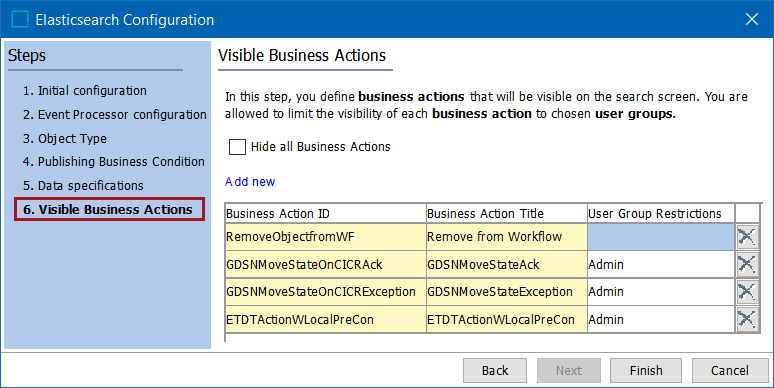Delete the RemoveObjectfromWF row
Screen dimensions: 774x388
coord(747,237)
